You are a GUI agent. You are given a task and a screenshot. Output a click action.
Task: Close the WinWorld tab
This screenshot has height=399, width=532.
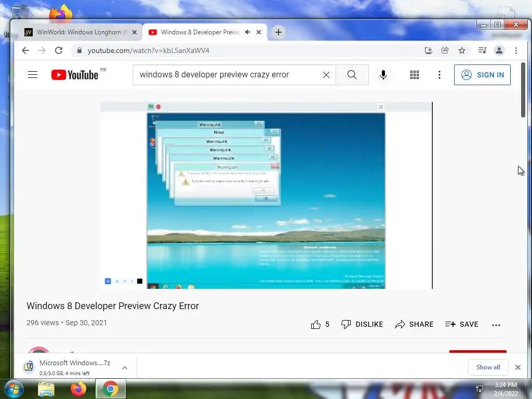[135, 32]
